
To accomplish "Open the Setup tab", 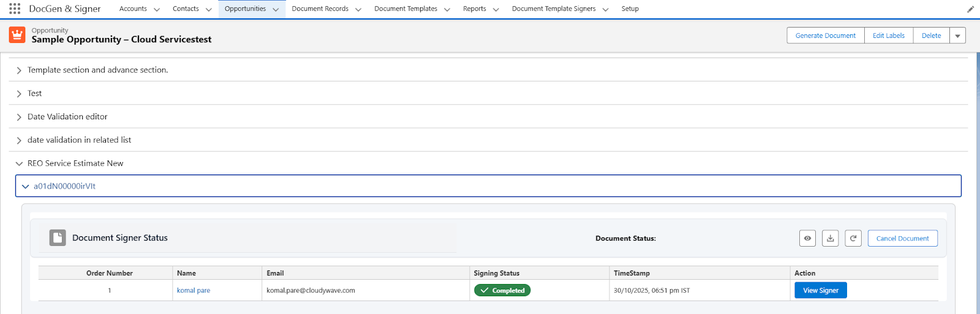I will click(630, 9).
